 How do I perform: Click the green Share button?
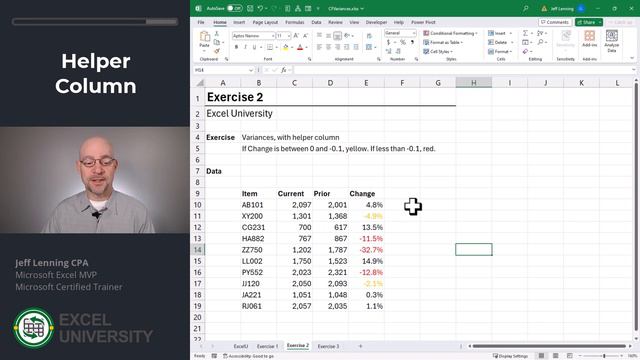pos(589,22)
